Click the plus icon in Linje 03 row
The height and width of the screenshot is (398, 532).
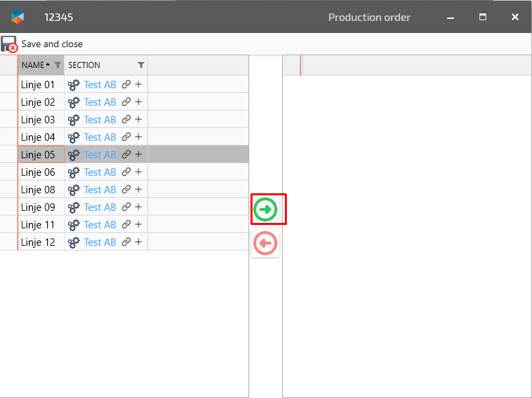[138, 120]
